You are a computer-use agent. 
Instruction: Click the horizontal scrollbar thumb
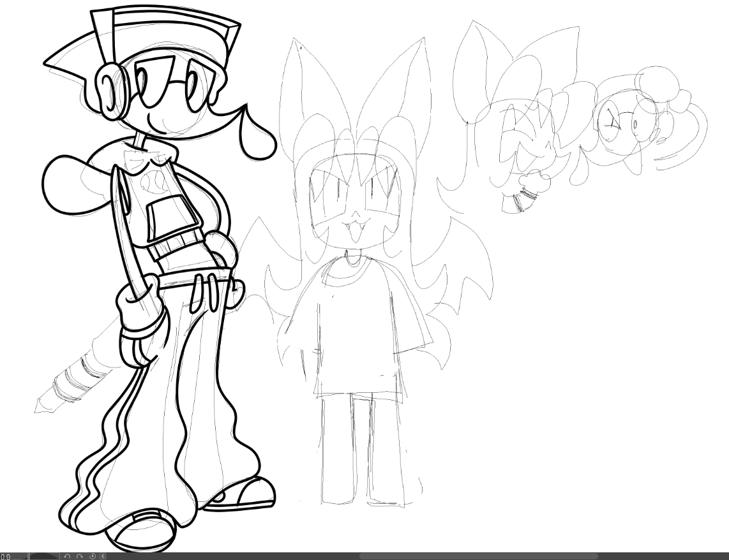[x=479, y=556]
